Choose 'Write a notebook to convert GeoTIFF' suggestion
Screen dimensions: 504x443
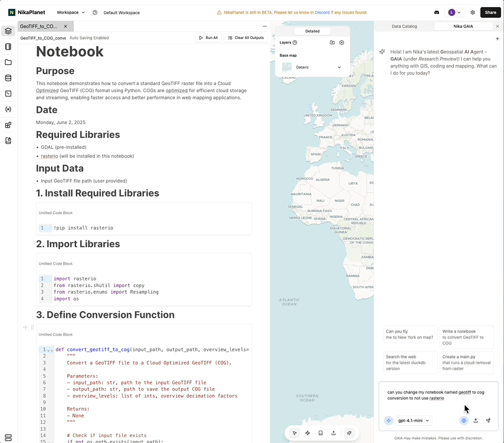click(x=466, y=337)
